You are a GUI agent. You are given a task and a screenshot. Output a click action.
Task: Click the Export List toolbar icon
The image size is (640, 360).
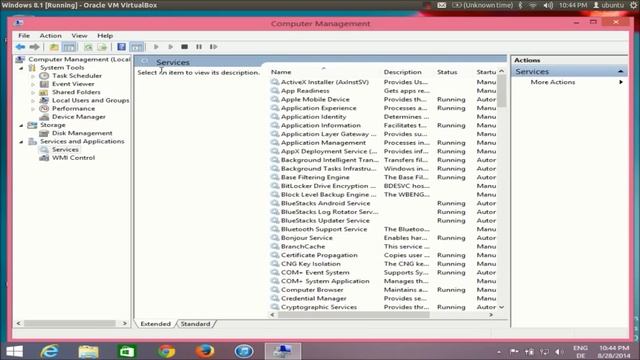tap(102, 47)
